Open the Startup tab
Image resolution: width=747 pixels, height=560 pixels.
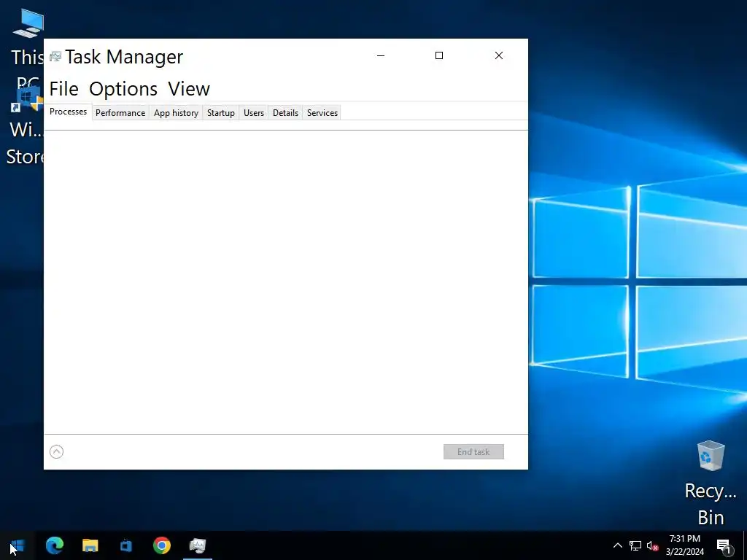(x=220, y=113)
